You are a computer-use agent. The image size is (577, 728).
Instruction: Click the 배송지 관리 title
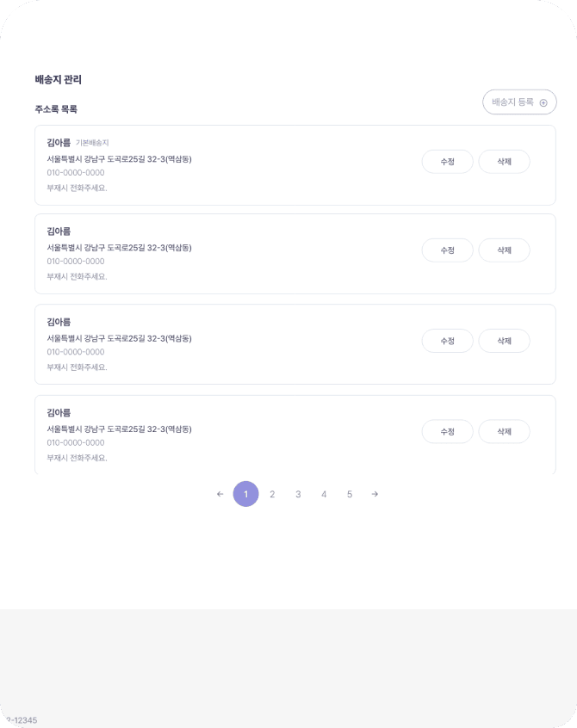59,80
